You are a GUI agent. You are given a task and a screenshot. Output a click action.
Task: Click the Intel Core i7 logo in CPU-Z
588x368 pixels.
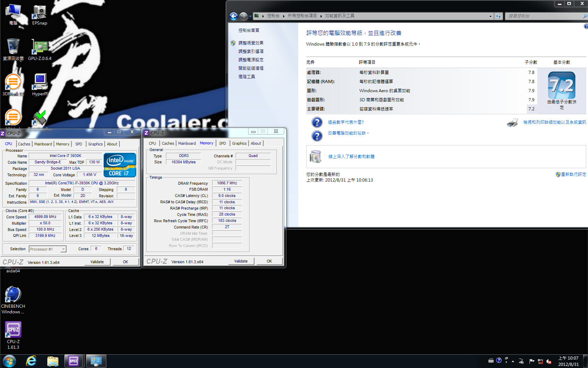click(x=120, y=165)
